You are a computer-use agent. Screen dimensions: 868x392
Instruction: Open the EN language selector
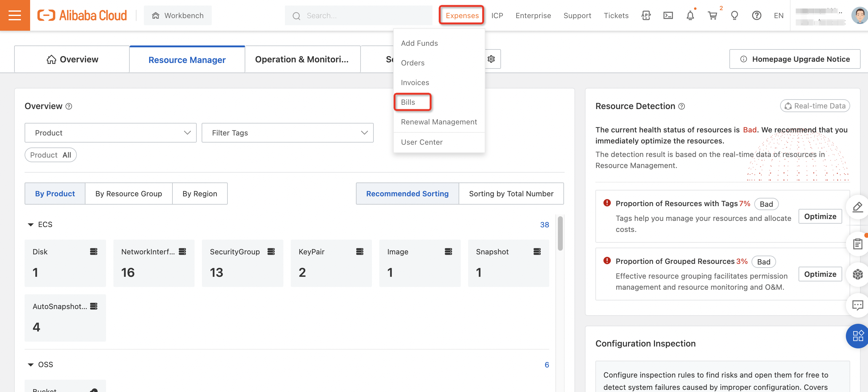[x=779, y=15]
